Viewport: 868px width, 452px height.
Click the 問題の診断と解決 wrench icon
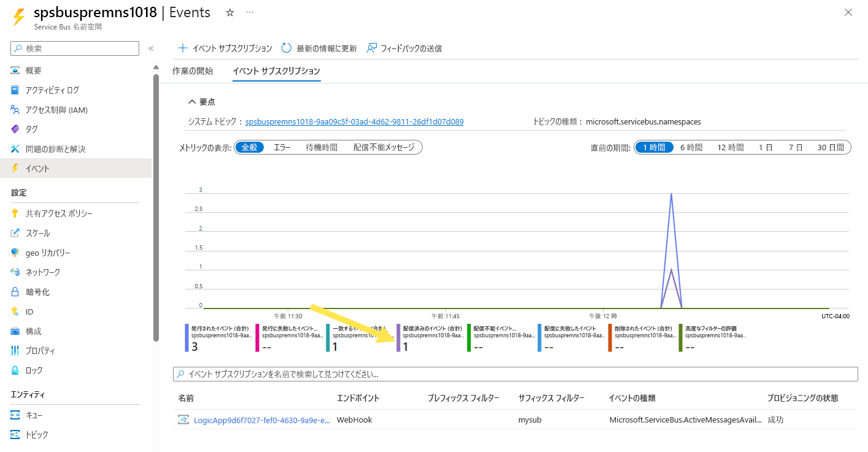click(15, 148)
